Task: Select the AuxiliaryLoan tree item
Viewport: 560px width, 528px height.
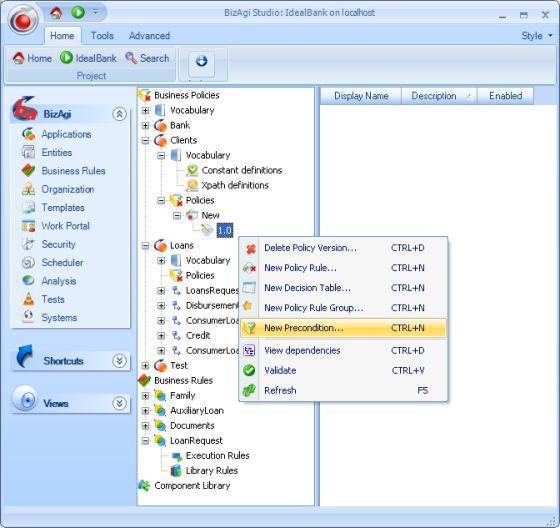Action: (197, 411)
